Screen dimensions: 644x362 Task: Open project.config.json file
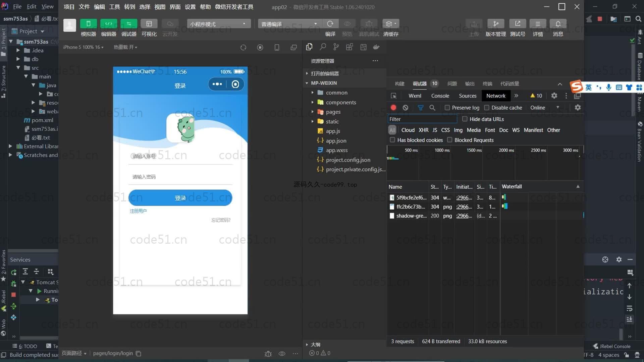click(348, 160)
